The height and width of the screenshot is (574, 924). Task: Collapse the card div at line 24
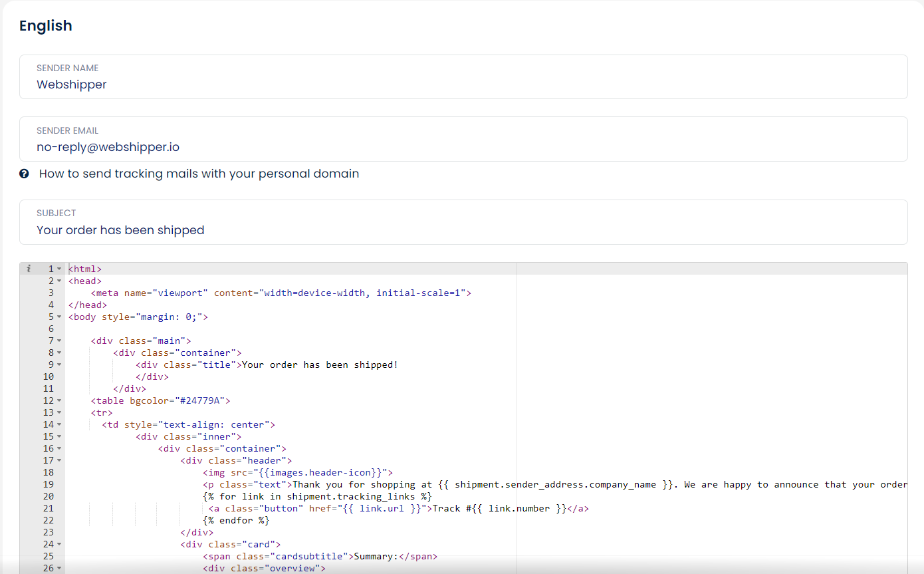pyautogui.click(x=59, y=544)
